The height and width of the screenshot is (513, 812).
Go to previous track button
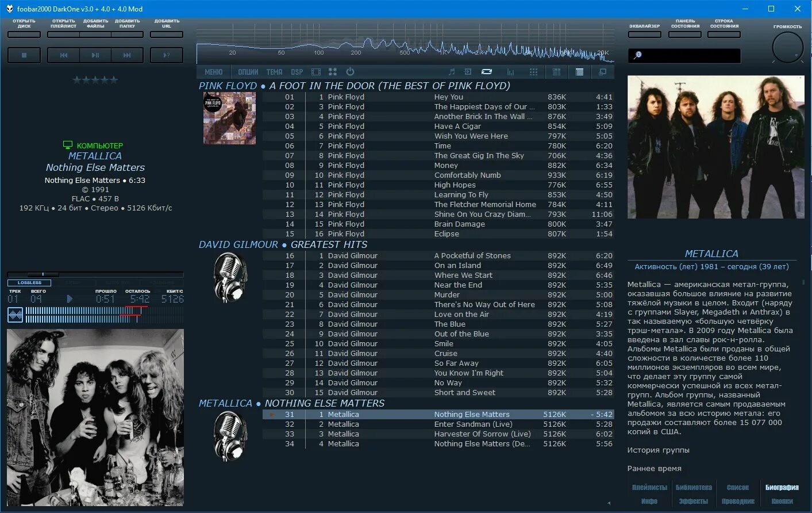(x=64, y=55)
